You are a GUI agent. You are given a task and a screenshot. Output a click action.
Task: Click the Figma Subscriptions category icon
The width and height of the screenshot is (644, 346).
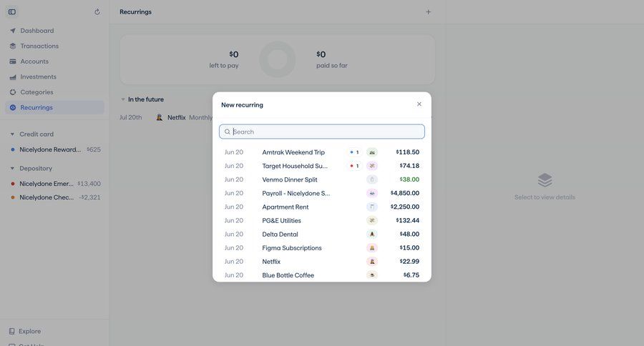(372, 248)
